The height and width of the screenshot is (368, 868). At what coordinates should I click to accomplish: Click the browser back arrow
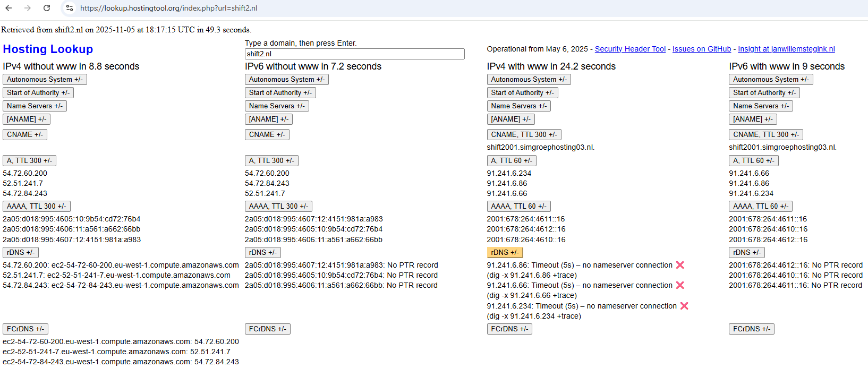pyautogui.click(x=8, y=8)
